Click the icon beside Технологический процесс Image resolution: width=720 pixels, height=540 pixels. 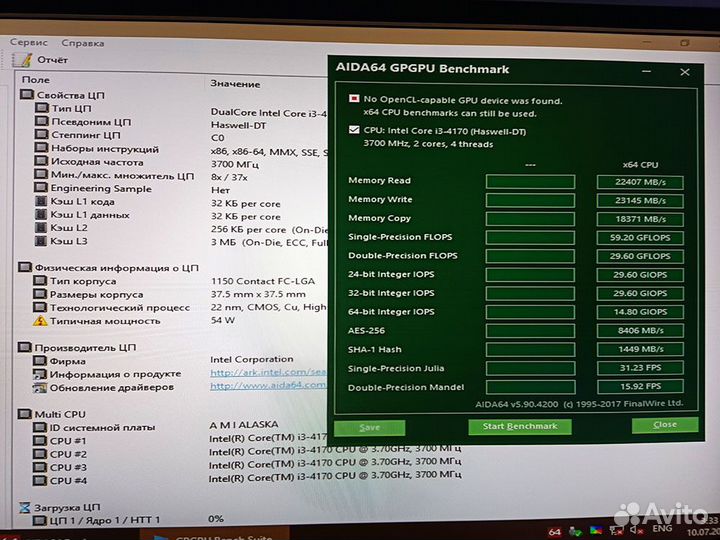pos(40,307)
